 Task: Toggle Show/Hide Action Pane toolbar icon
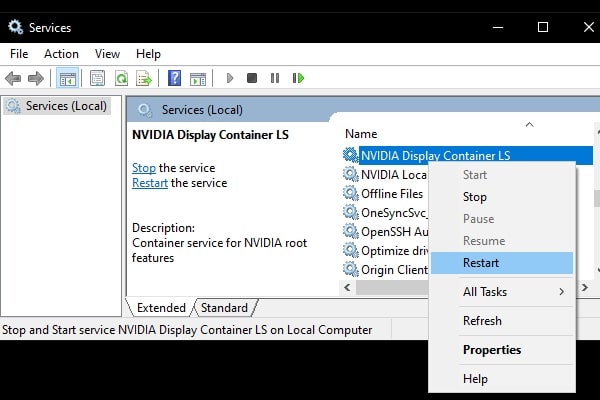(198, 78)
